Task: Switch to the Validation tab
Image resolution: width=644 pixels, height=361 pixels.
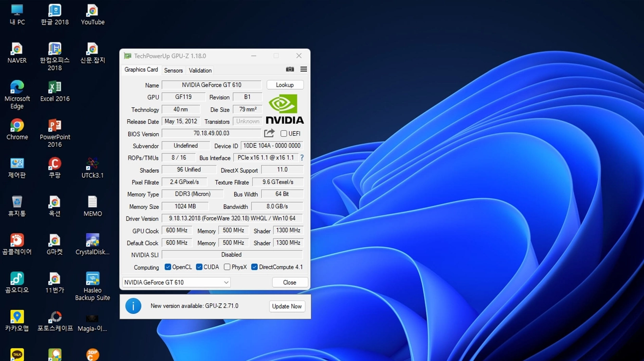Action: pyautogui.click(x=200, y=70)
